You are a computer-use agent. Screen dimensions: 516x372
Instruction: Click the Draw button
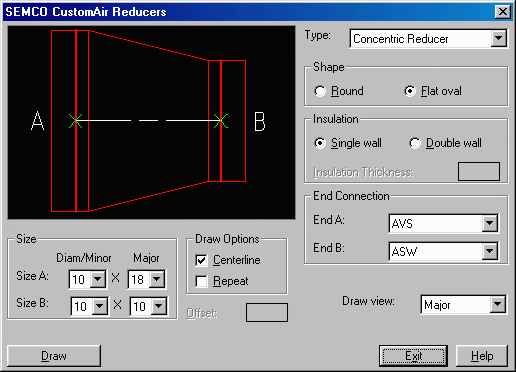click(x=54, y=356)
